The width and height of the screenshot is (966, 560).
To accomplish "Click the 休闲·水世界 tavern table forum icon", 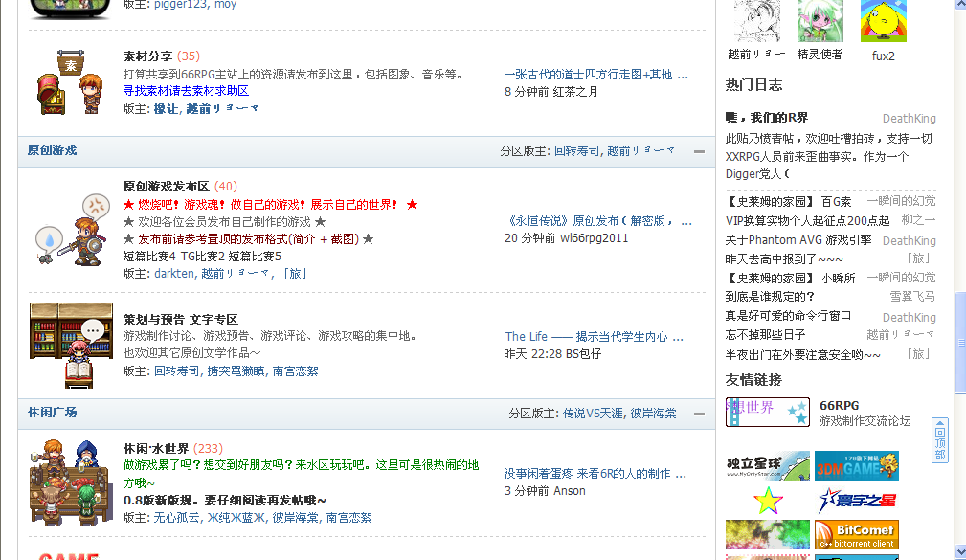I will [72, 482].
